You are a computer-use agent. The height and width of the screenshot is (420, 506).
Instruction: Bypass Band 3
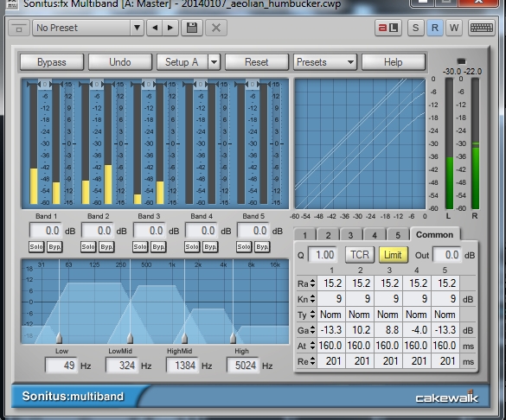pyautogui.click(x=158, y=247)
